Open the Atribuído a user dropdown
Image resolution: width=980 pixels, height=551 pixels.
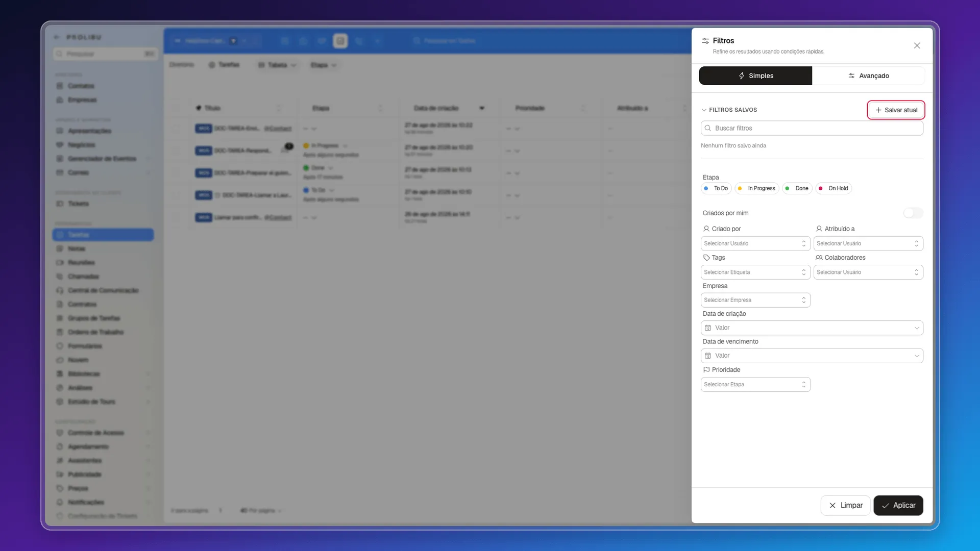pos(868,243)
